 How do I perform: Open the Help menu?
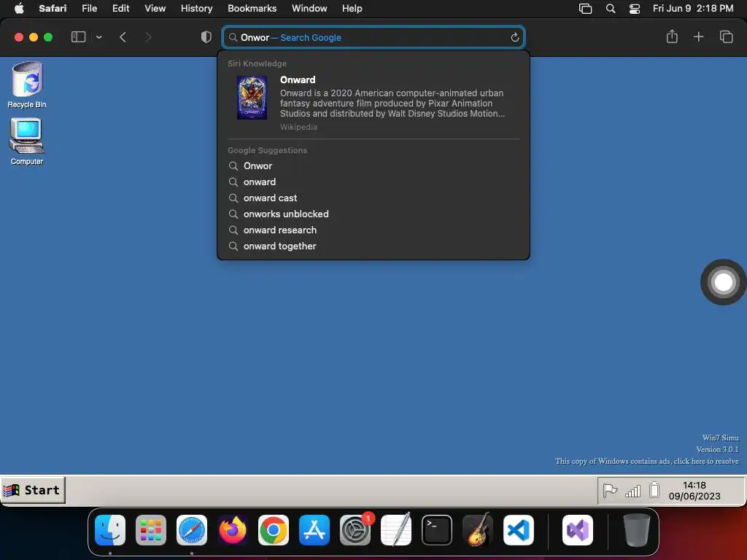[x=352, y=8]
